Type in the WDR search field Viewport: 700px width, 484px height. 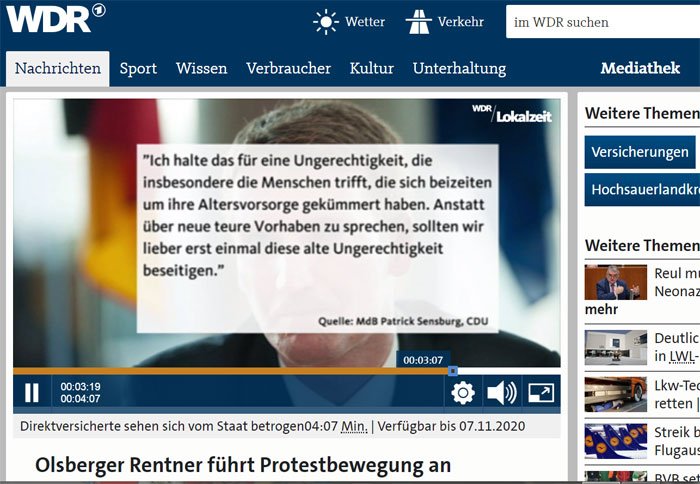tap(600, 22)
